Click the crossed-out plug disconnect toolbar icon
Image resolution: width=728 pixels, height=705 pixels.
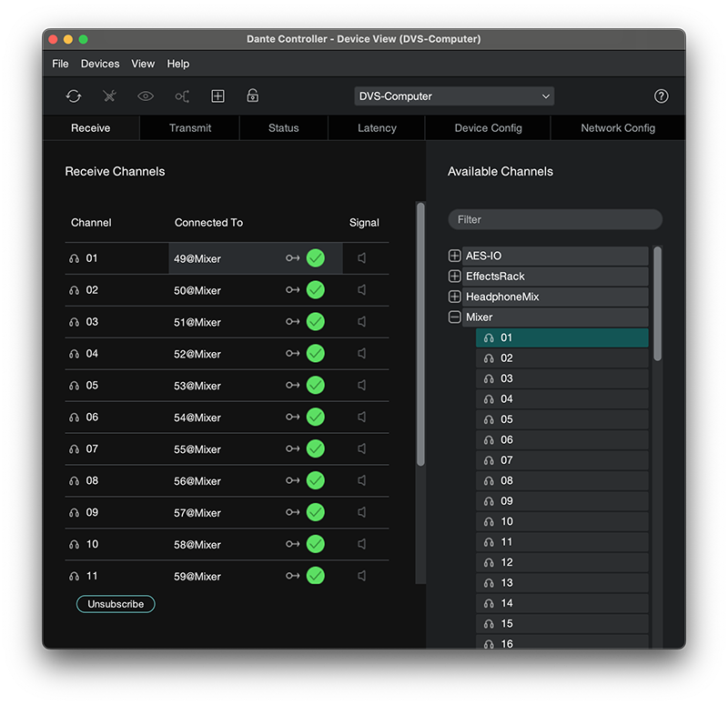(x=109, y=96)
